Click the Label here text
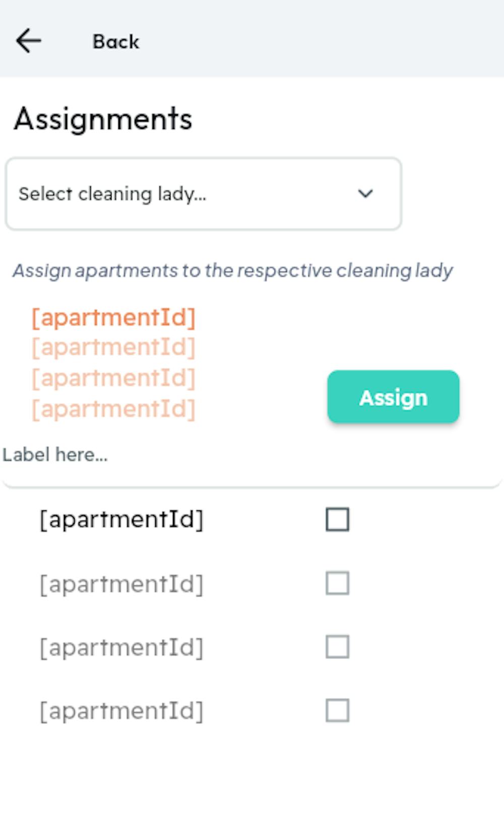The height and width of the screenshot is (834, 504). point(55,455)
